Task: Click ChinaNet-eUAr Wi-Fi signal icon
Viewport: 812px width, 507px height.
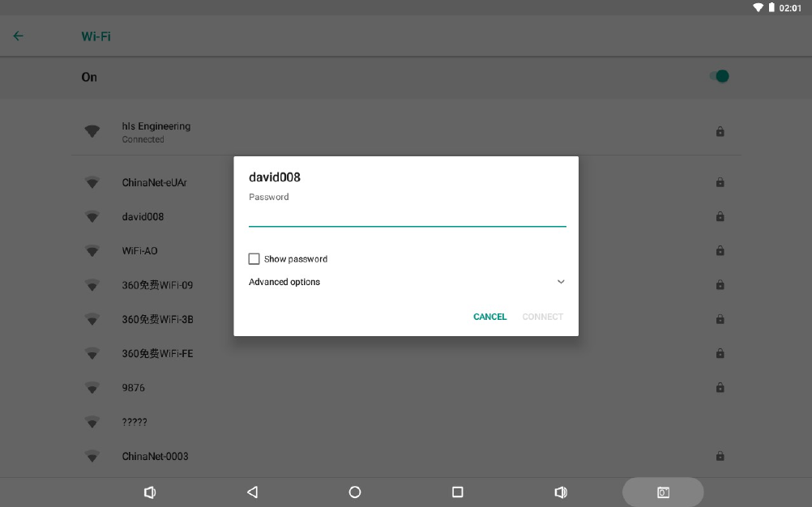Action: click(x=92, y=182)
